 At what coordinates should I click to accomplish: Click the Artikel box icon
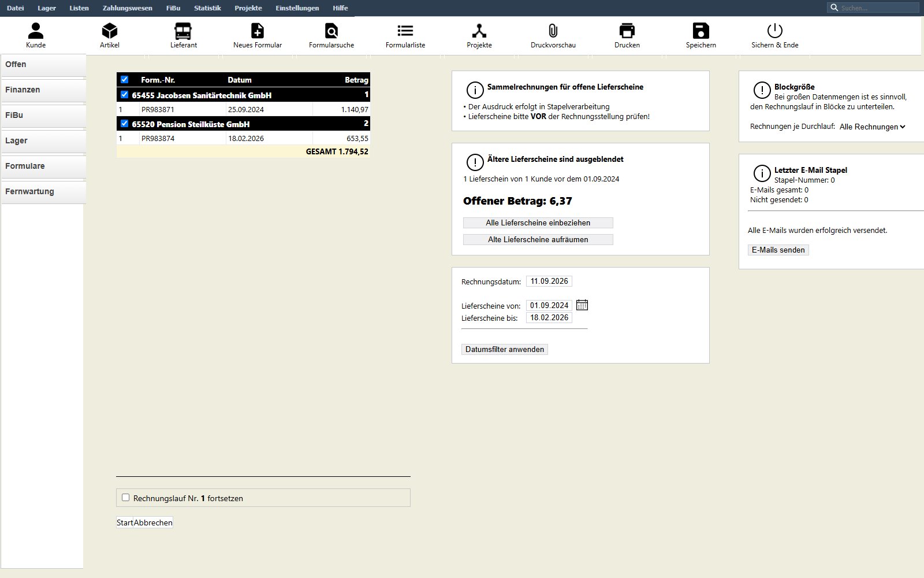(x=110, y=31)
